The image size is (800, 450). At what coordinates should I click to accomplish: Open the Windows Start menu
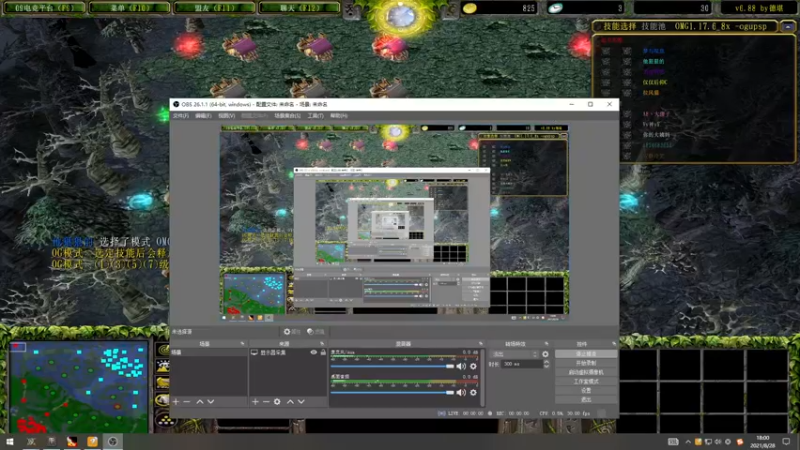(10, 442)
